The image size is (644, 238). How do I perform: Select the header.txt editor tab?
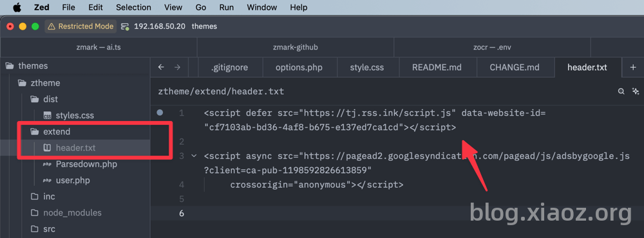[587, 68]
